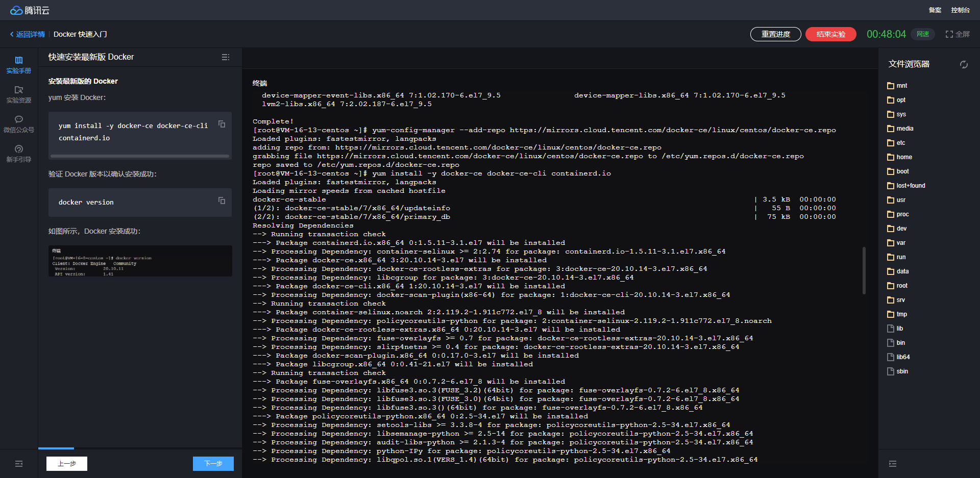Enlarge the docker version result thumbnail

coord(140,261)
